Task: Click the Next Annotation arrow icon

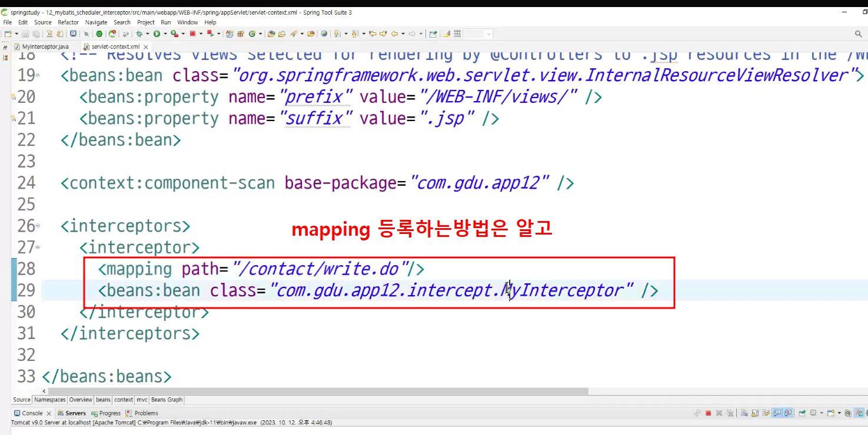Action: pyautogui.click(x=337, y=34)
